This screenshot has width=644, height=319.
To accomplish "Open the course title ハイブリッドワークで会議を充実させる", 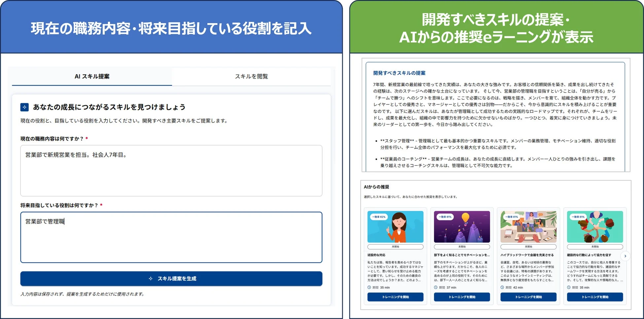I will coord(527,255).
